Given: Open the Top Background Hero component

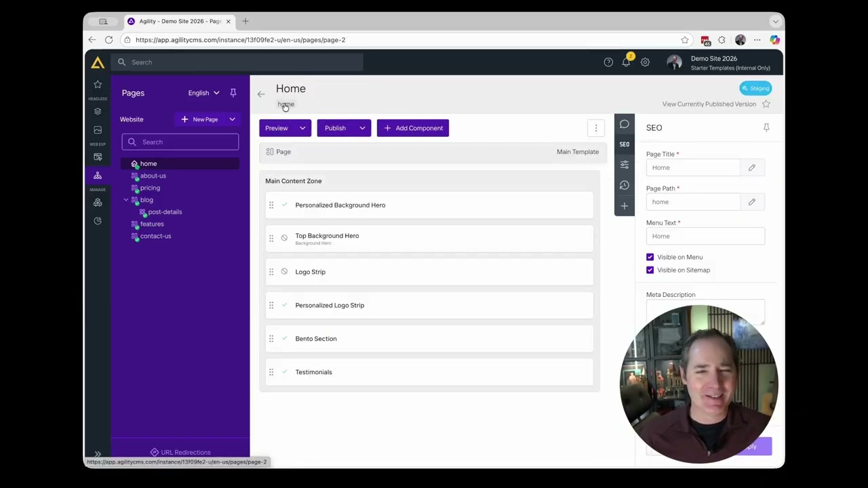Looking at the screenshot, I should pos(429,238).
